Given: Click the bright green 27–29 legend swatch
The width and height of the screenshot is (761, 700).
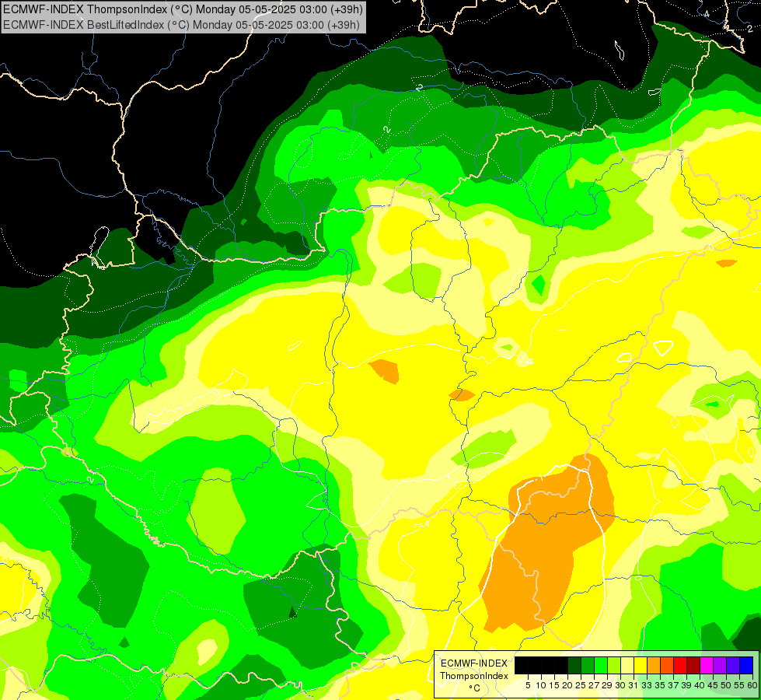Looking at the screenshot, I should tap(601, 665).
